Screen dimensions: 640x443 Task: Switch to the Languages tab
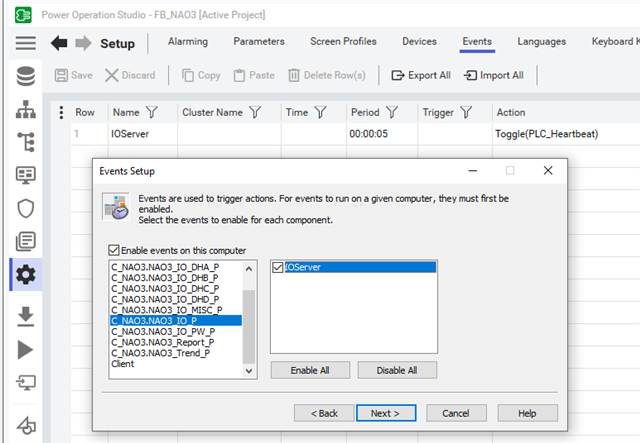542,42
